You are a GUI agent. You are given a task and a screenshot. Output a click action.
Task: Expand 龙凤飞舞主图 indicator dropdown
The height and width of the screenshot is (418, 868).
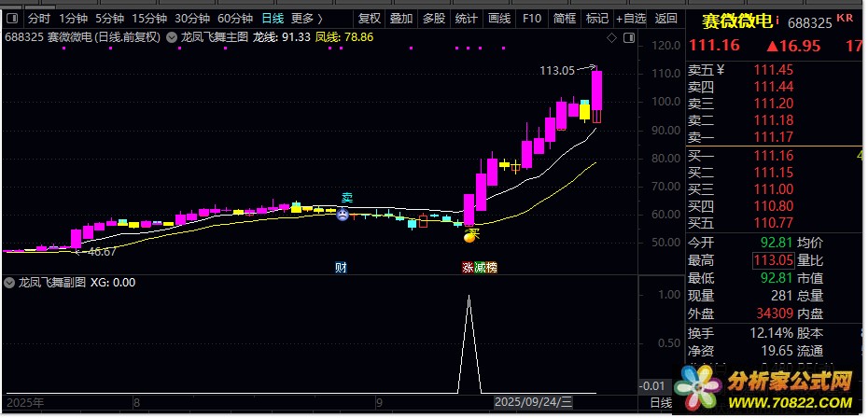pos(172,38)
